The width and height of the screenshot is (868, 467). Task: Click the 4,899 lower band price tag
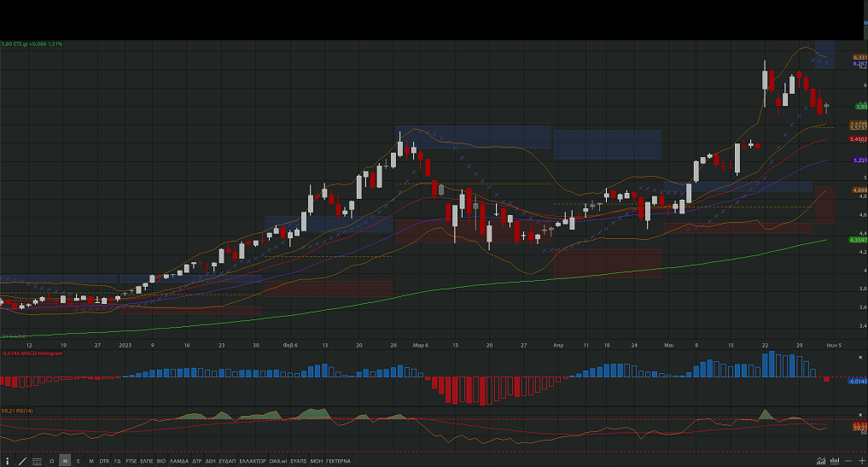click(859, 190)
